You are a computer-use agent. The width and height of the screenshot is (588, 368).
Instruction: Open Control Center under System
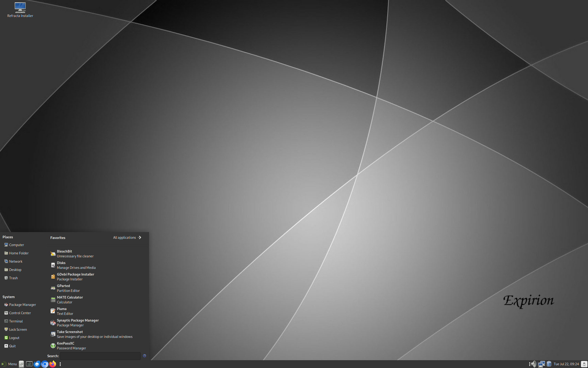click(17, 313)
